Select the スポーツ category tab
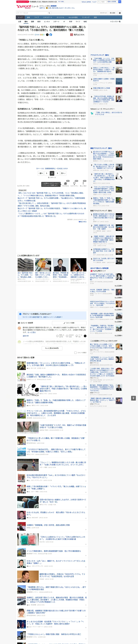Viewport: 138px width, 644px height. click(56, 21)
